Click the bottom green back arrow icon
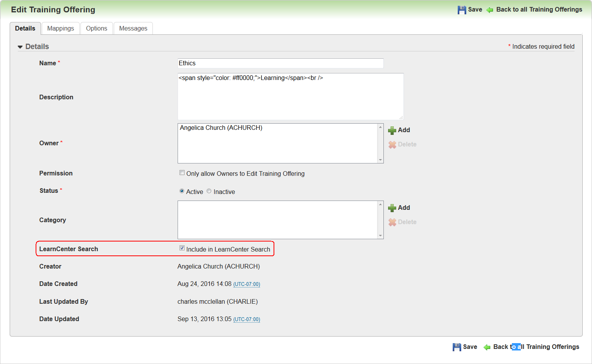This screenshot has height=364, width=592. click(486, 347)
